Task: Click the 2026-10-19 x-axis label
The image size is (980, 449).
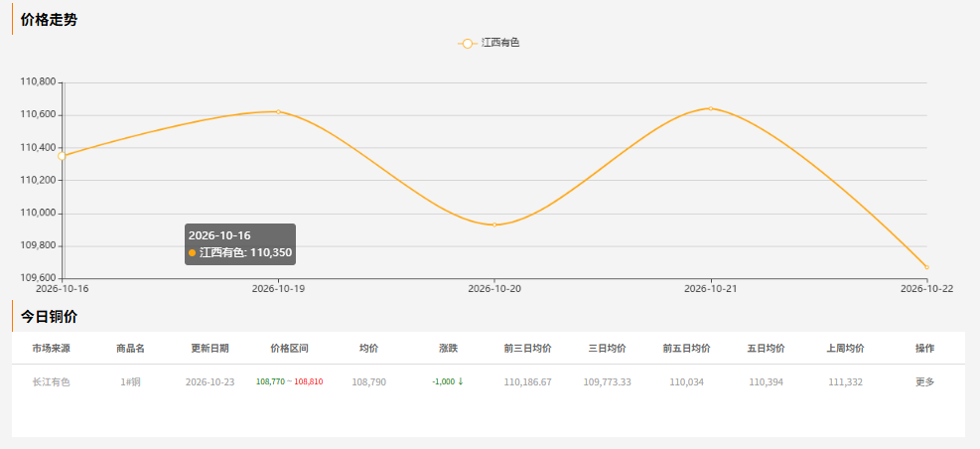Action: point(278,289)
